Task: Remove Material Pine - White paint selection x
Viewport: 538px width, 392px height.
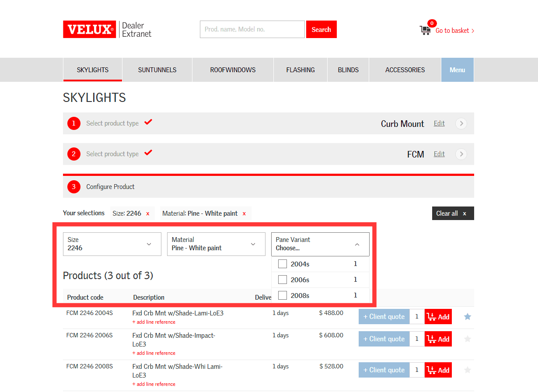Action: click(x=244, y=213)
